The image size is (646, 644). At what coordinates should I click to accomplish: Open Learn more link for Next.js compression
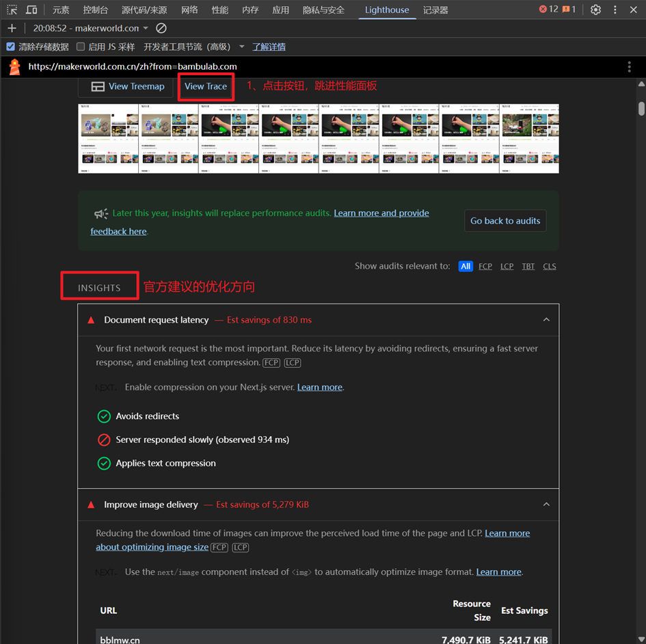point(320,388)
